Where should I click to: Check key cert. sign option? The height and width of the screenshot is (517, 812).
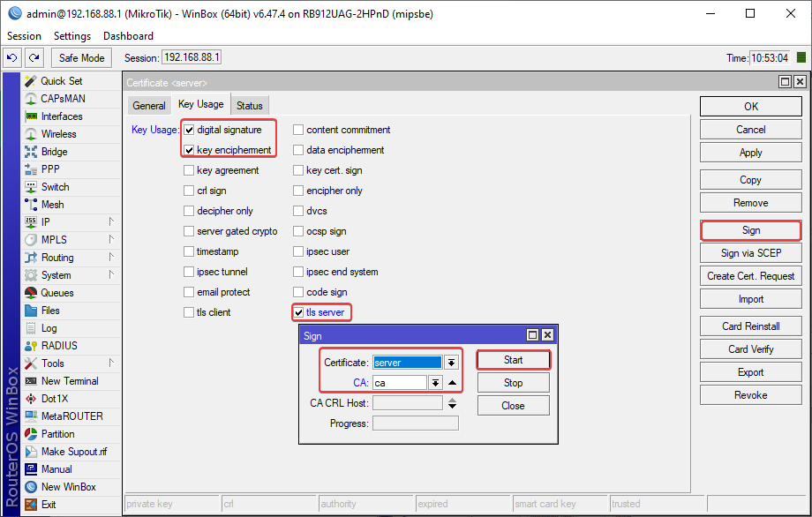pyautogui.click(x=298, y=170)
